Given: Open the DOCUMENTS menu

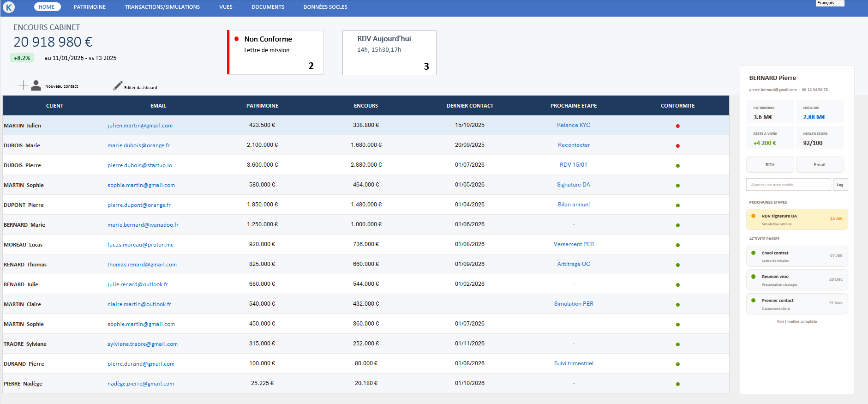Looking at the screenshot, I should pyautogui.click(x=268, y=7).
